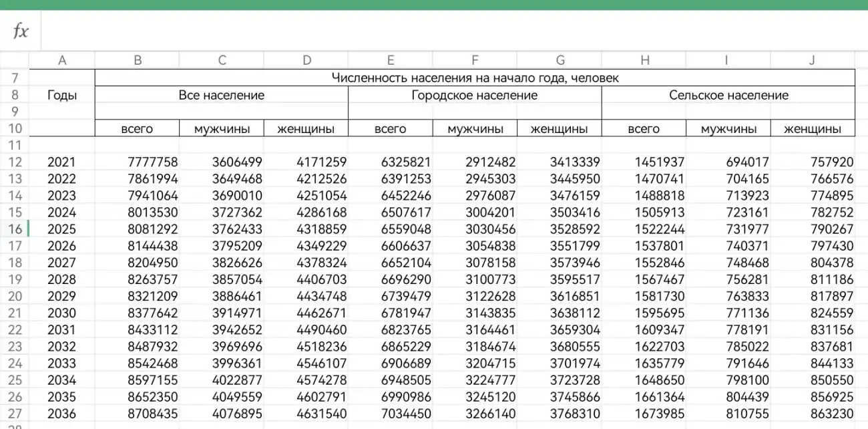Select the cell with value 863230

click(x=813, y=414)
